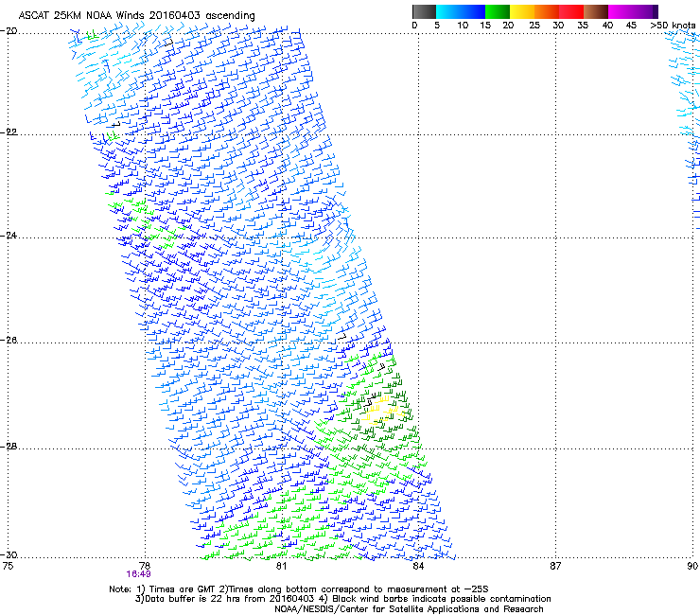Click the -22 latitude axis label
The height and width of the screenshot is (615, 700).
coord(9,132)
